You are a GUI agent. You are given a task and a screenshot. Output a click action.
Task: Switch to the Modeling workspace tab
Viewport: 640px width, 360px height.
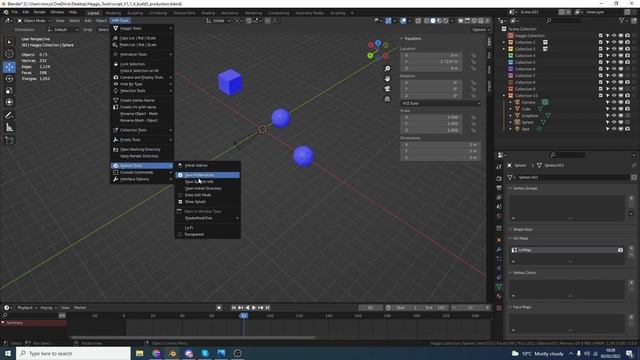[x=113, y=13]
